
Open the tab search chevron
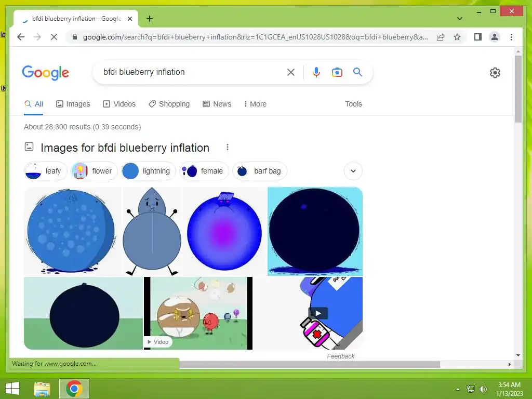[459, 19]
